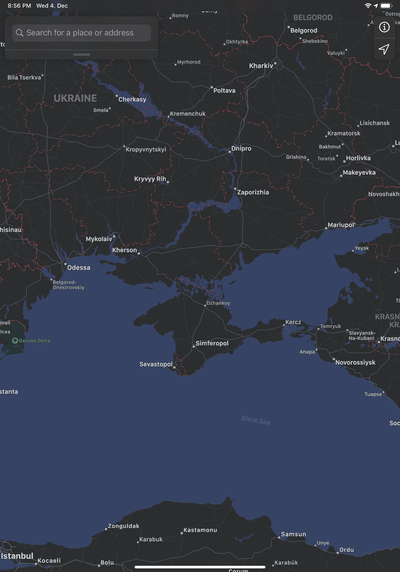This screenshot has width=400, height=572.
Task: Tap the current location arrow icon
Action: coord(384,49)
